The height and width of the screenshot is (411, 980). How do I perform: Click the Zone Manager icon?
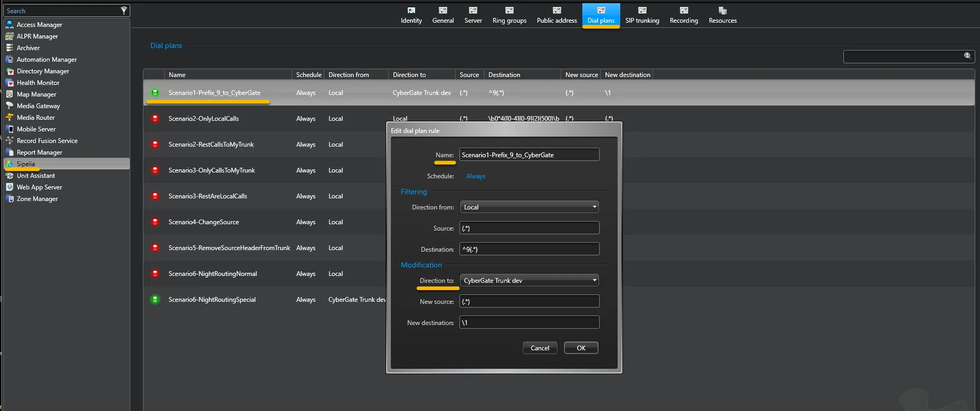pyautogui.click(x=9, y=198)
